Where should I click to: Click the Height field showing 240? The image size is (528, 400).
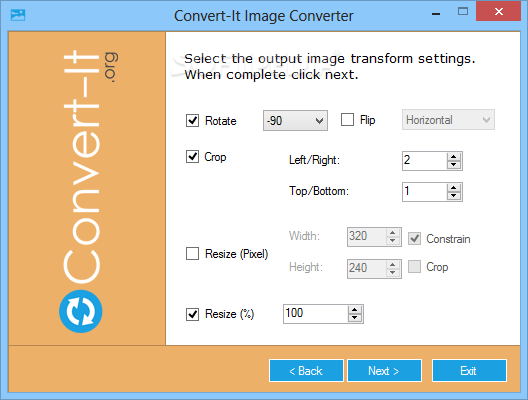coord(367,269)
